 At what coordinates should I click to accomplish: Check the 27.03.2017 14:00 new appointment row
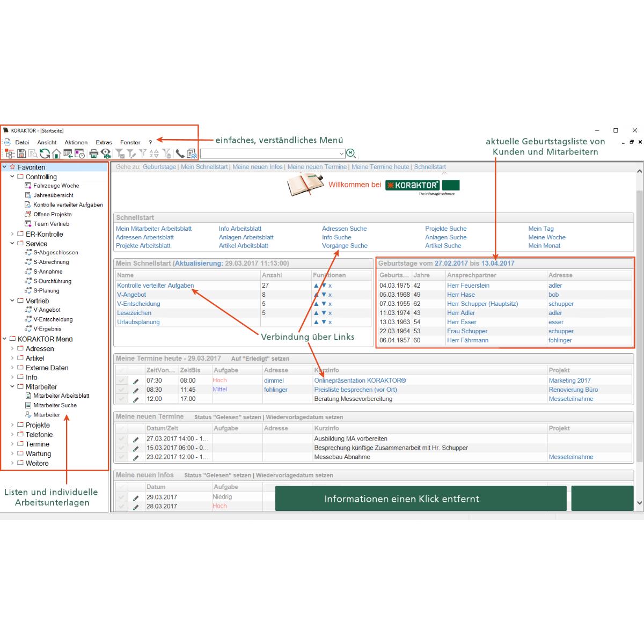[121, 438]
